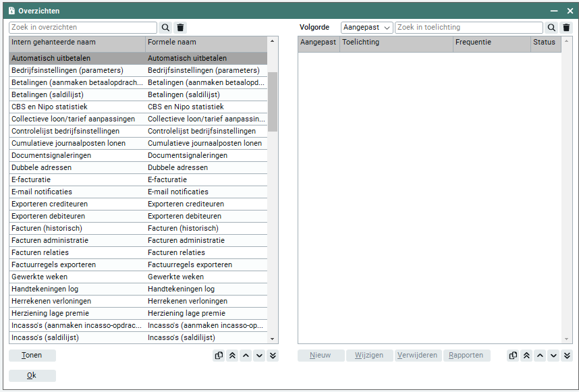Click the search icon next to 'Zoek in toelichting'
This screenshot has width=579, height=392.
tap(551, 28)
